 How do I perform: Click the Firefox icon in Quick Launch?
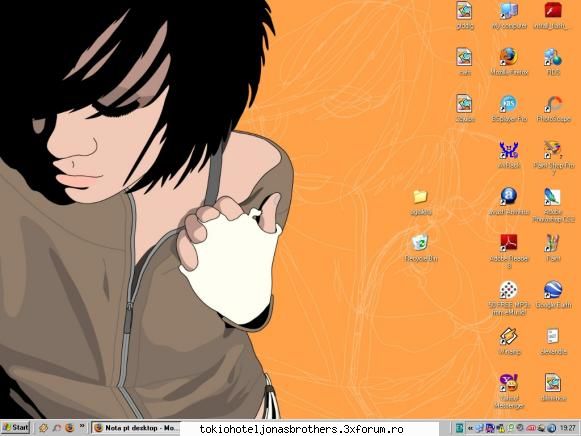tap(69, 428)
